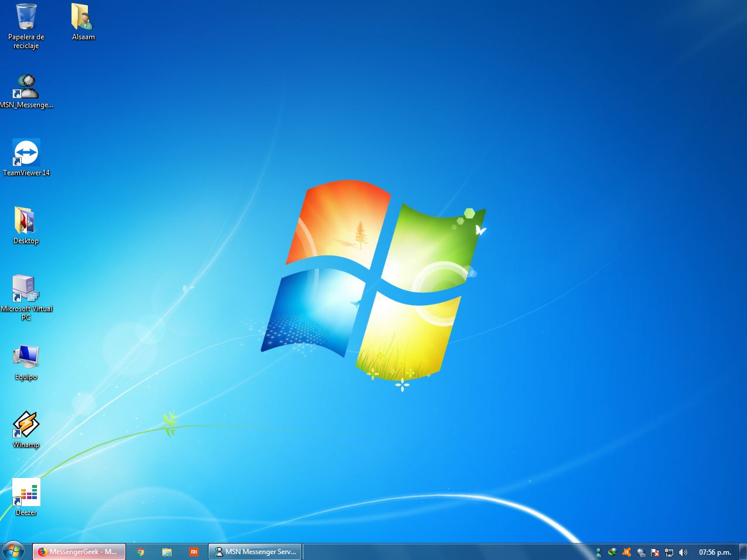This screenshot has width=747, height=560.
Task: Open the Mi app taskbar icon
Action: pyautogui.click(x=194, y=552)
